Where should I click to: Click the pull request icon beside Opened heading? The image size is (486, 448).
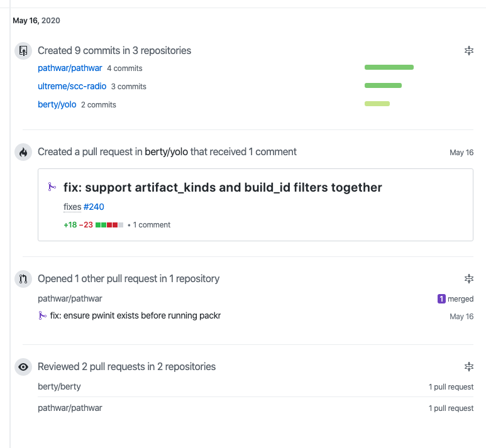[x=23, y=279]
